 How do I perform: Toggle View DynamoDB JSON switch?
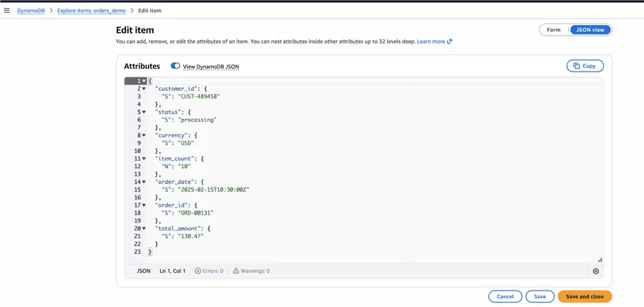(x=175, y=66)
